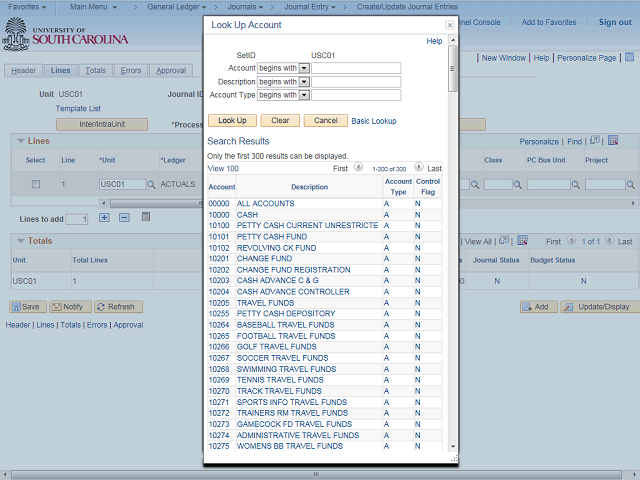This screenshot has width=640, height=480.
Task: Click Template List link
Action: click(78, 109)
